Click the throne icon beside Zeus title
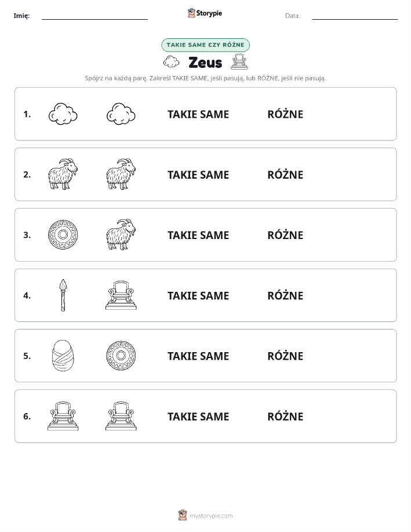 (239, 61)
